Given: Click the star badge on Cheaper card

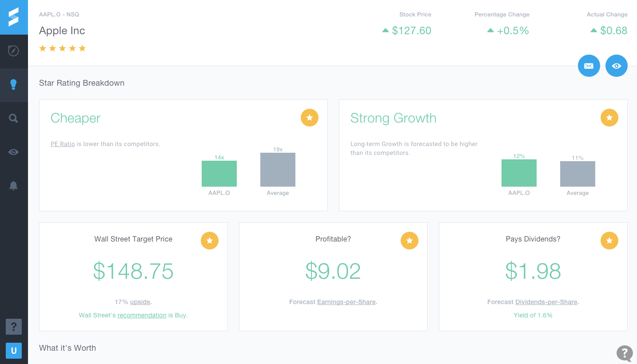Looking at the screenshot, I should click(310, 118).
